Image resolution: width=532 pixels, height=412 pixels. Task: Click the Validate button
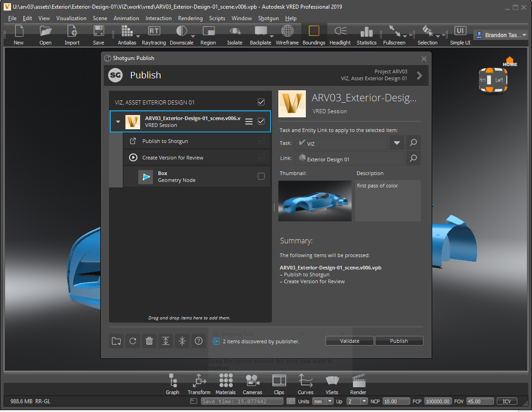click(349, 341)
